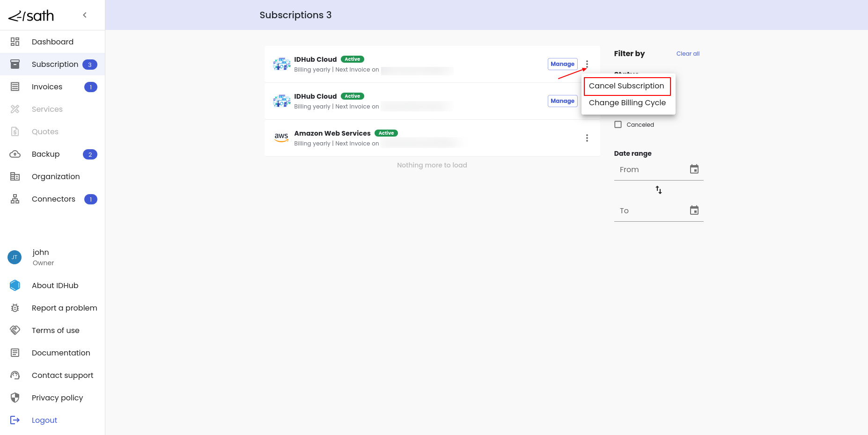Open the From date calendar picker
Viewport: 868px width, 435px height.
pos(694,169)
